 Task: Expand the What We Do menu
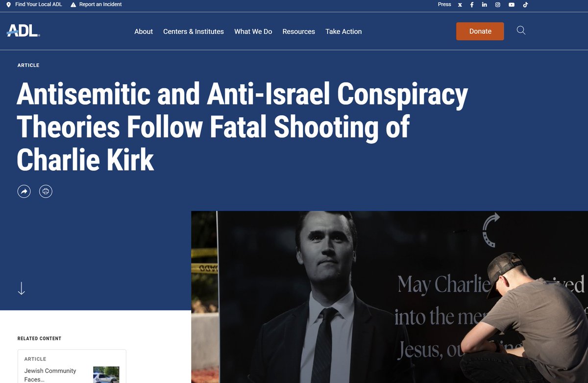[253, 31]
